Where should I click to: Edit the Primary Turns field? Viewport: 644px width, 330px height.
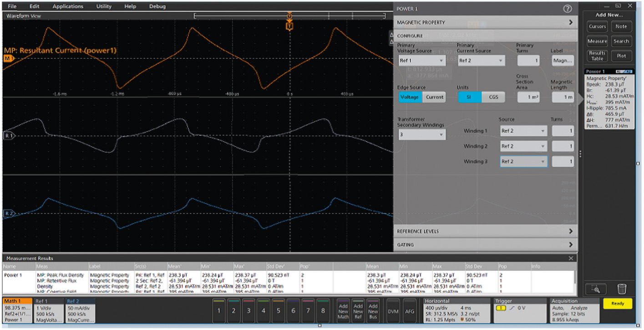[528, 60]
